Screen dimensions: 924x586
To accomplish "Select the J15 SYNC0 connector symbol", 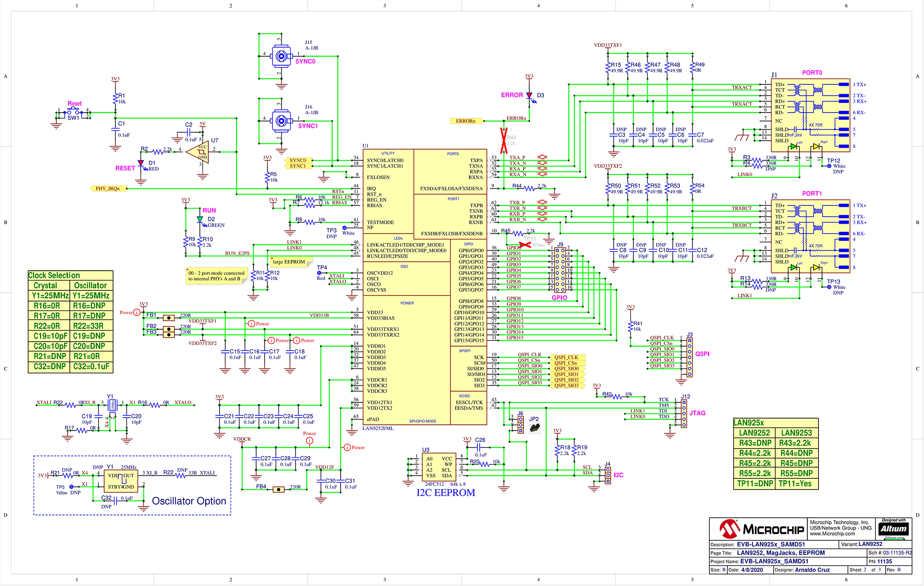I will [x=281, y=56].
